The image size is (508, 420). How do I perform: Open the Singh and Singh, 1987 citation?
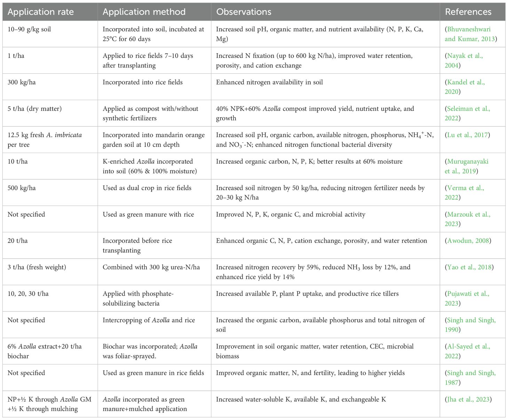click(x=471, y=373)
